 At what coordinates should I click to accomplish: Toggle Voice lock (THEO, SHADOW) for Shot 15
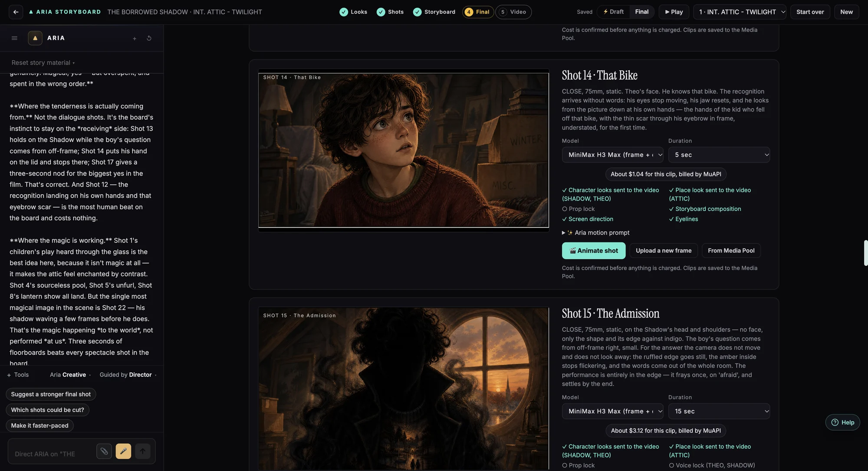click(x=712, y=465)
